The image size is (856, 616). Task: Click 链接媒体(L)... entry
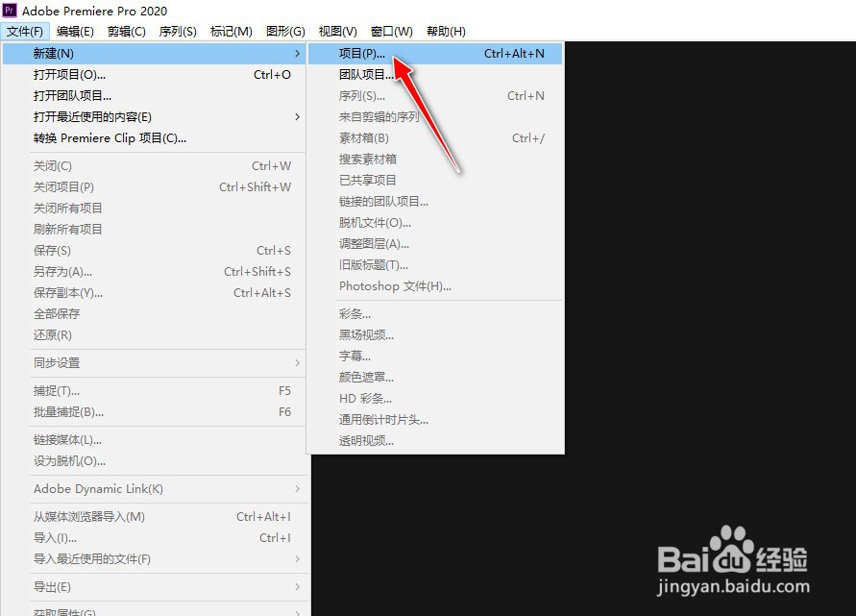coord(154,439)
